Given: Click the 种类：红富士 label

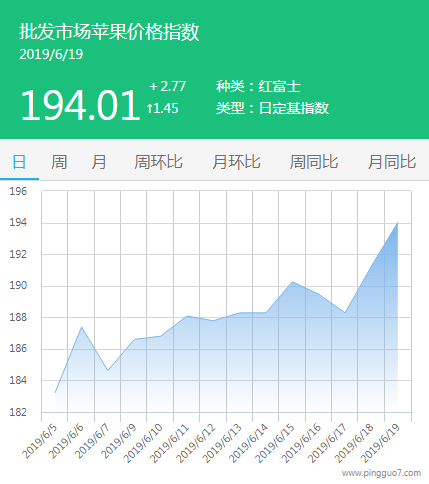Looking at the screenshot, I should coord(258,87).
